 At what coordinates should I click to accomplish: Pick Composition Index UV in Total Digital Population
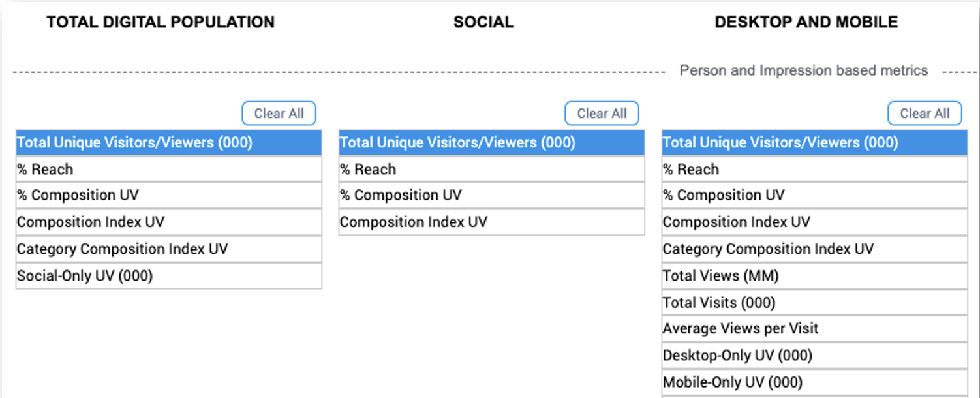tap(169, 222)
